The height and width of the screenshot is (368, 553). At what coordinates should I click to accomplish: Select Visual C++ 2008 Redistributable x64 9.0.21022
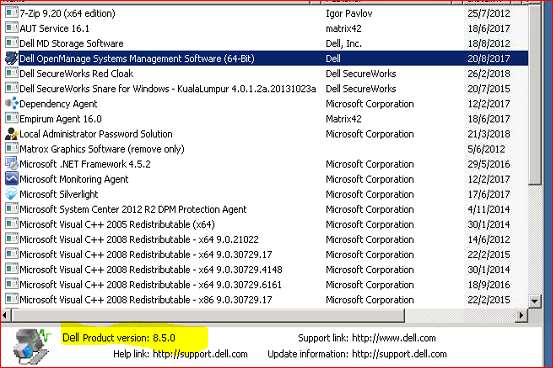[139, 240]
